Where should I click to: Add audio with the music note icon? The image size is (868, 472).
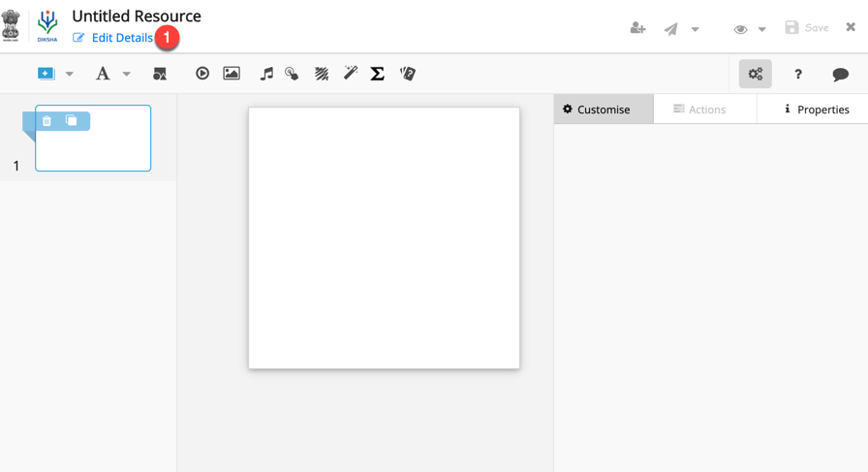point(266,74)
